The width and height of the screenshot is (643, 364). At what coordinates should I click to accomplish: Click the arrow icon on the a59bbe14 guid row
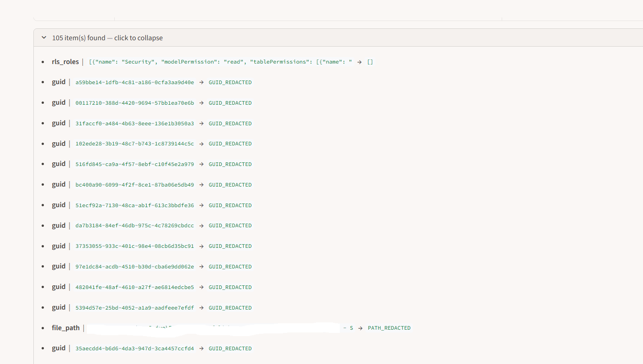click(201, 82)
